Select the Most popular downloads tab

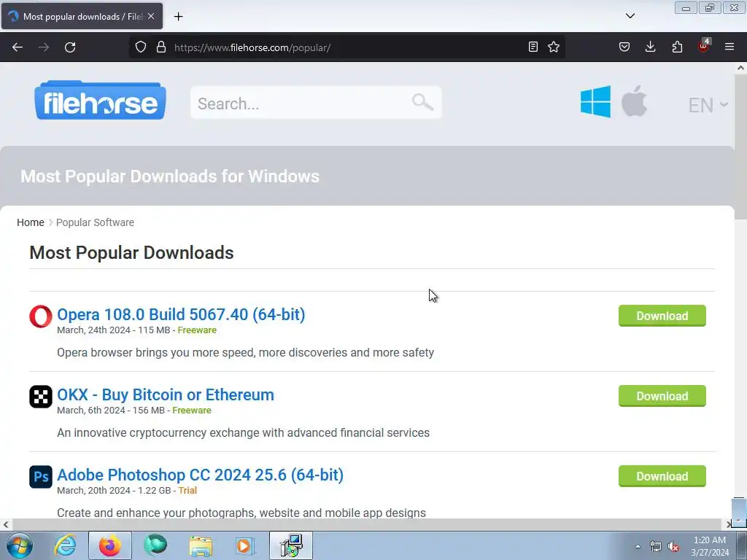coord(82,16)
